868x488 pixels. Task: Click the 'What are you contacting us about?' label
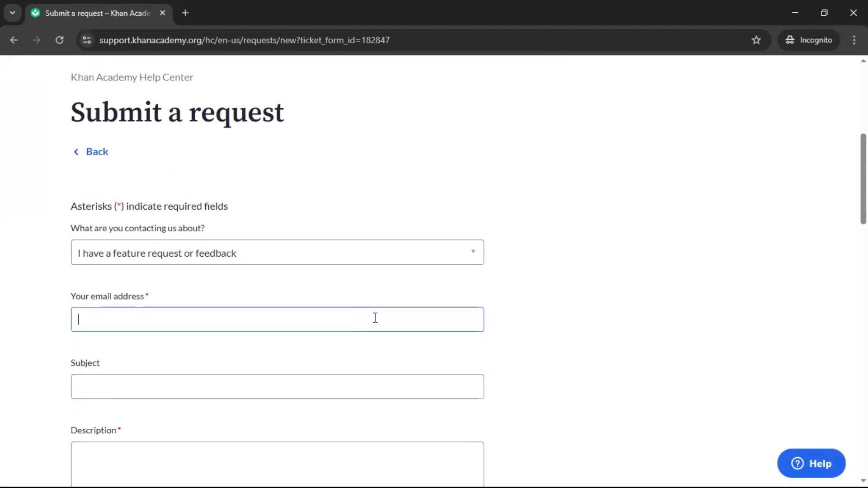137,228
